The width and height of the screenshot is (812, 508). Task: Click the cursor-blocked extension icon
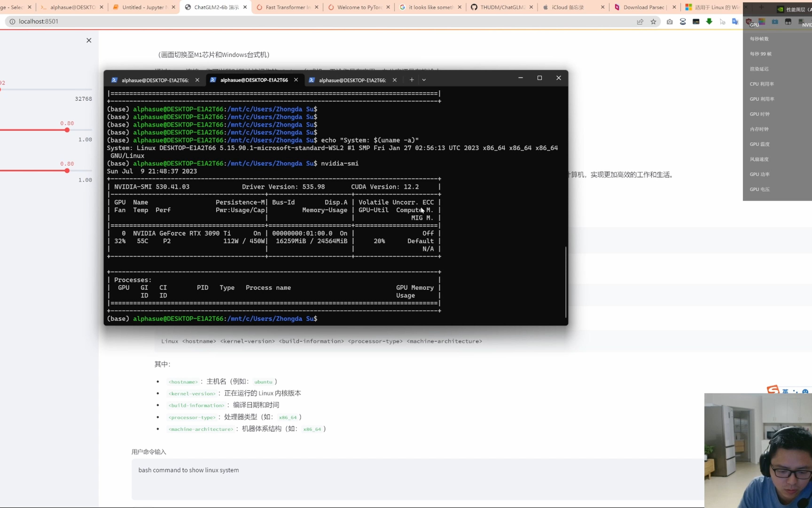click(x=722, y=21)
